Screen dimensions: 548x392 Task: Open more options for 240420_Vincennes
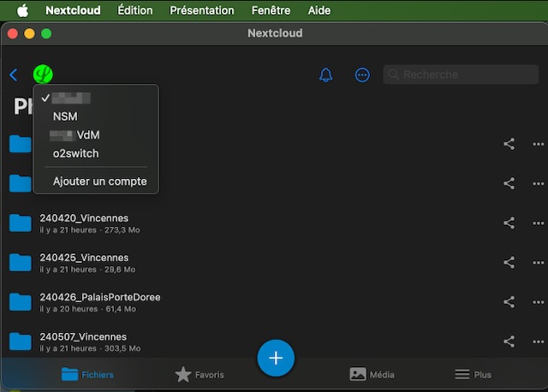[x=538, y=223]
